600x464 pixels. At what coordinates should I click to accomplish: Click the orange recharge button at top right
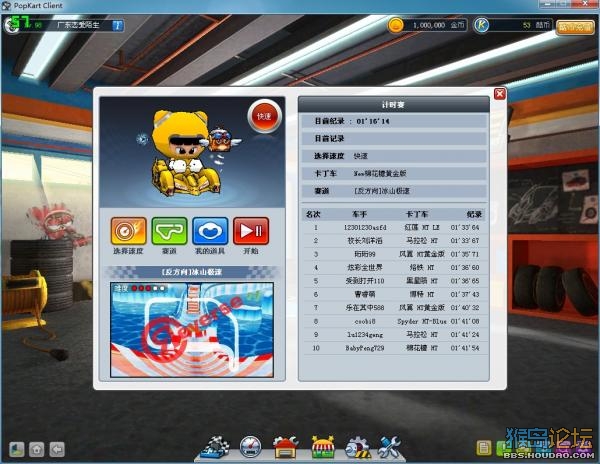point(575,27)
